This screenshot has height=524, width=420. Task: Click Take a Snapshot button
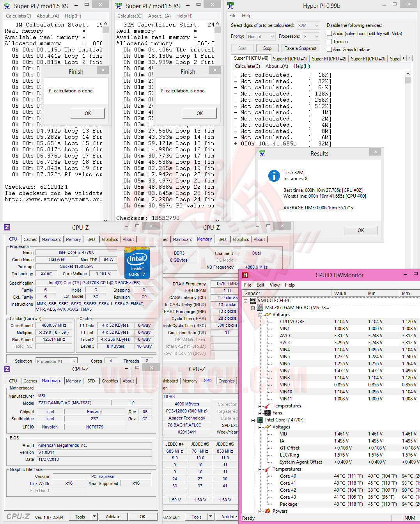click(x=300, y=48)
